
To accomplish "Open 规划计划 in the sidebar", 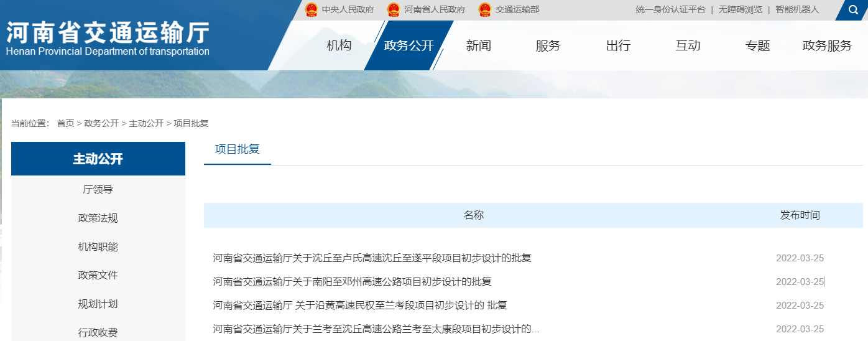I will pyautogui.click(x=98, y=304).
